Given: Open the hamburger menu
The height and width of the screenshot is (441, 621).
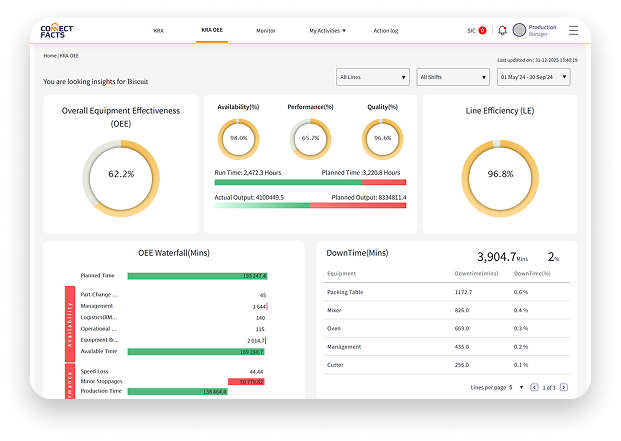Looking at the screenshot, I should [x=573, y=31].
